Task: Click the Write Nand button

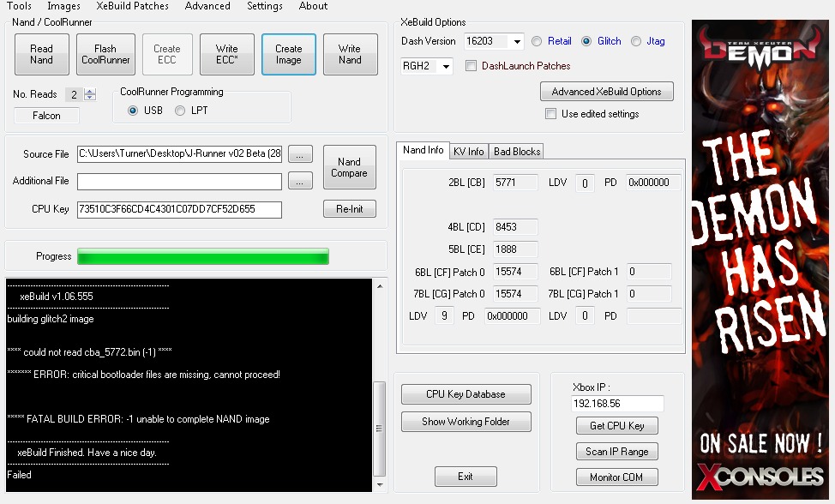Action: (x=350, y=54)
